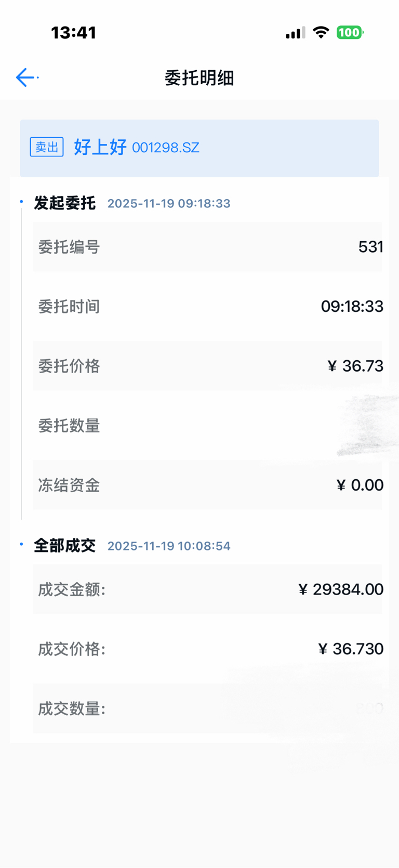Tap the 委托明细 page title
This screenshot has height=868, width=399.
(x=199, y=78)
